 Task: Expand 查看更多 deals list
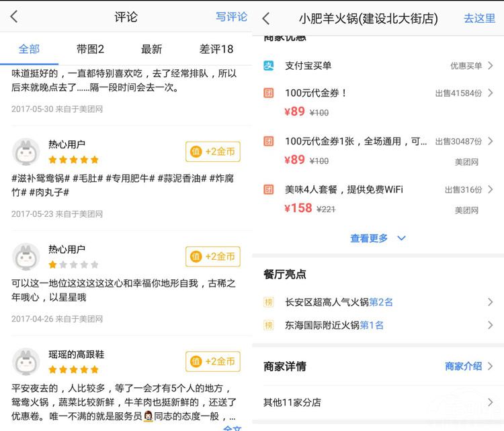coord(378,238)
